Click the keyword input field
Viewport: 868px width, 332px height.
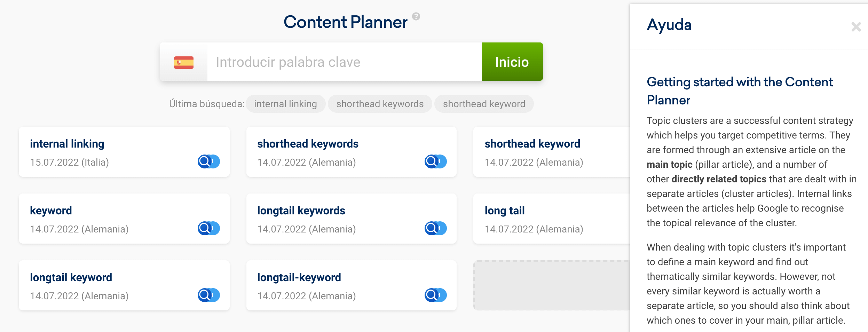[344, 62]
